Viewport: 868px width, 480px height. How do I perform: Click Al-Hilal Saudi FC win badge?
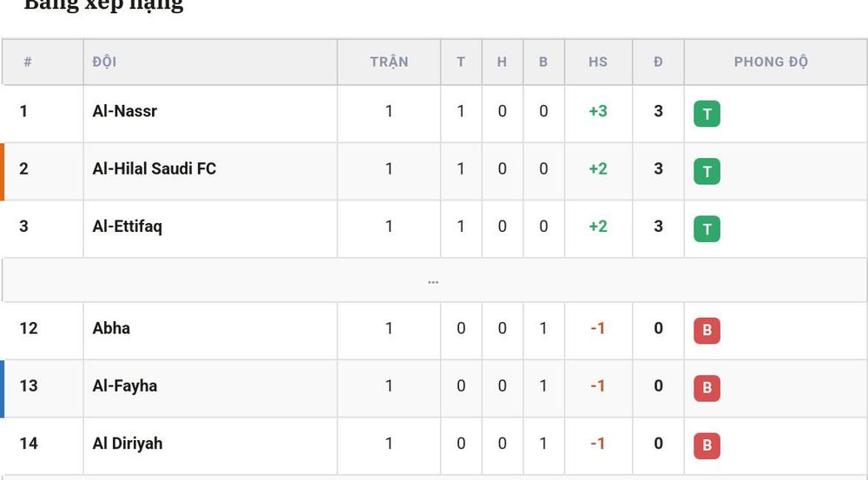(707, 172)
